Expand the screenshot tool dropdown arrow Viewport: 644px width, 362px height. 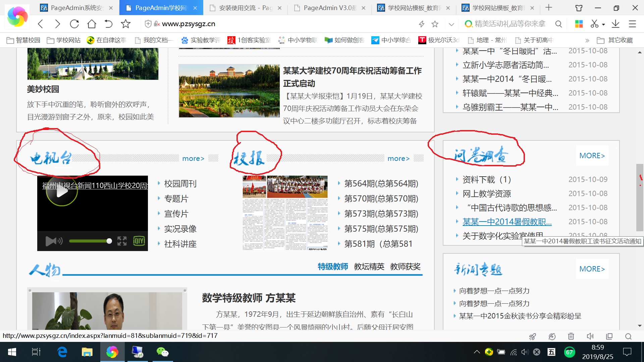[x=603, y=24]
